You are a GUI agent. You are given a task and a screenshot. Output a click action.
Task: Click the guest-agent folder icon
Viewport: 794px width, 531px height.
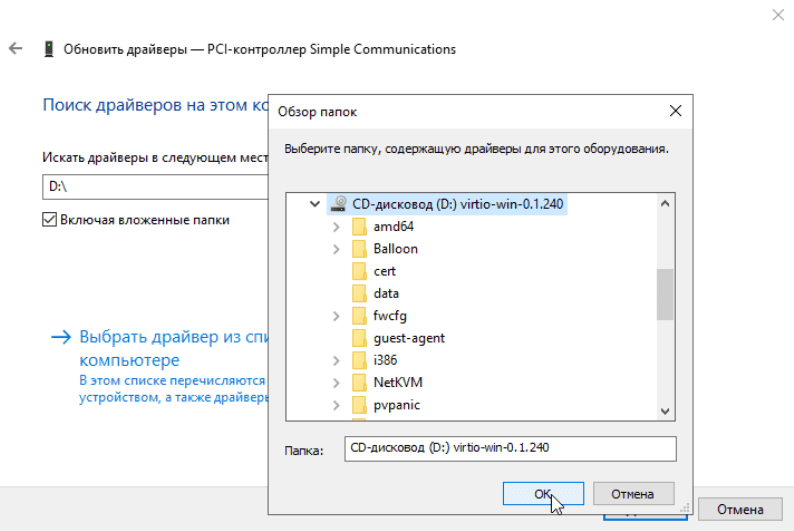[x=359, y=338]
